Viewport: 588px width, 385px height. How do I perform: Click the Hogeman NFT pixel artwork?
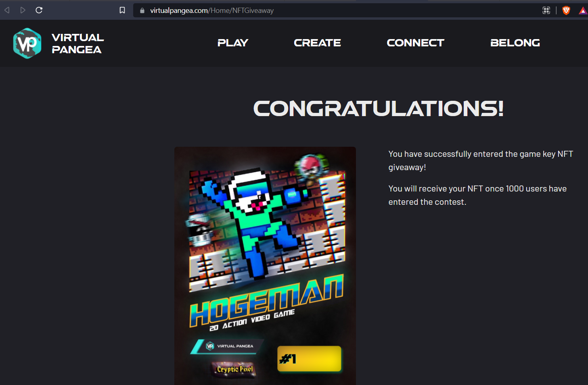[266, 226]
